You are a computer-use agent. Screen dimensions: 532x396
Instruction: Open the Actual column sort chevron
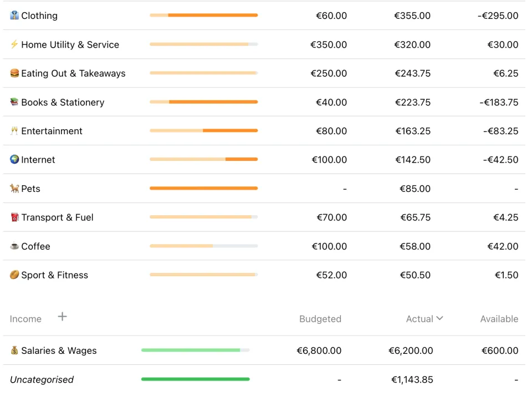pos(439,318)
